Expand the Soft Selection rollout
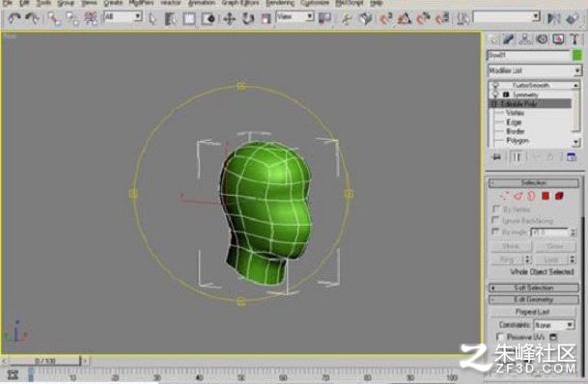Screen dimensions: 588x384 [534, 288]
